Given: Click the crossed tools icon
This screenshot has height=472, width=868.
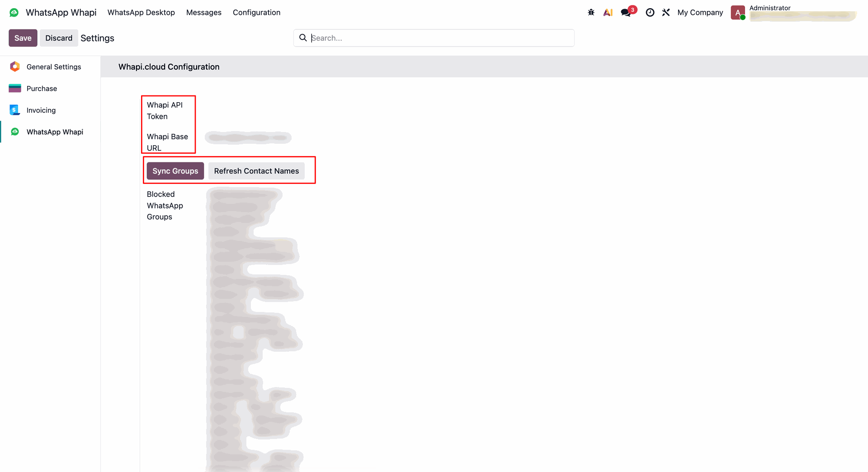Looking at the screenshot, I should [666, 13].
